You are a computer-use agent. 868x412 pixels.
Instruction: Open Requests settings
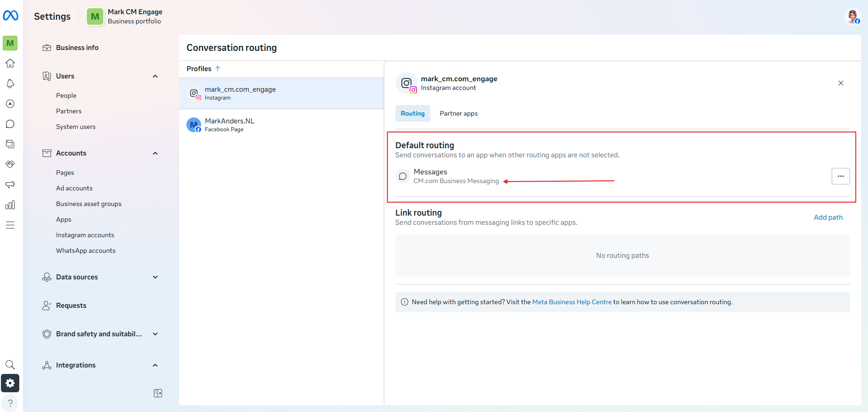pos(71,306)
